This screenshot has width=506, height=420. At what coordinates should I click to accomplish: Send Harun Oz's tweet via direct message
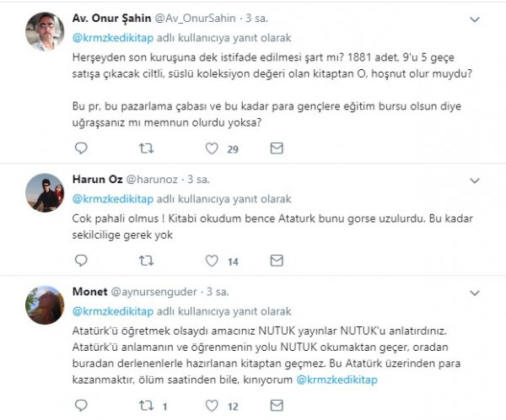click(277, 261)
